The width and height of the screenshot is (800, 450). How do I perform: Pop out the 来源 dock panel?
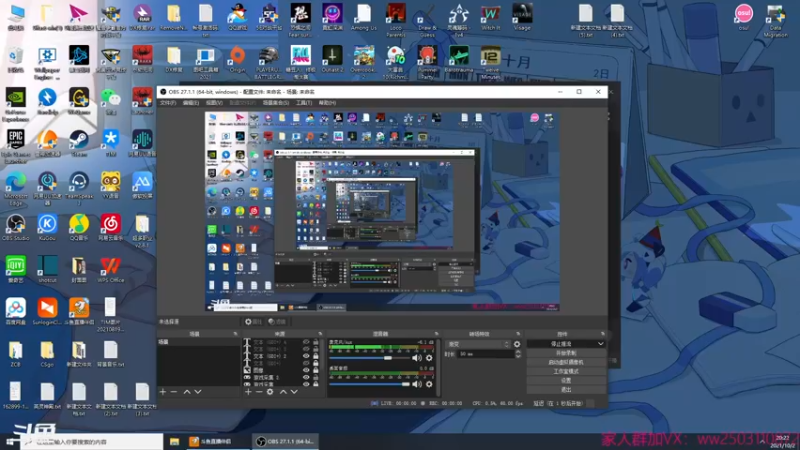pyautogui.click(x=320, y=334)
